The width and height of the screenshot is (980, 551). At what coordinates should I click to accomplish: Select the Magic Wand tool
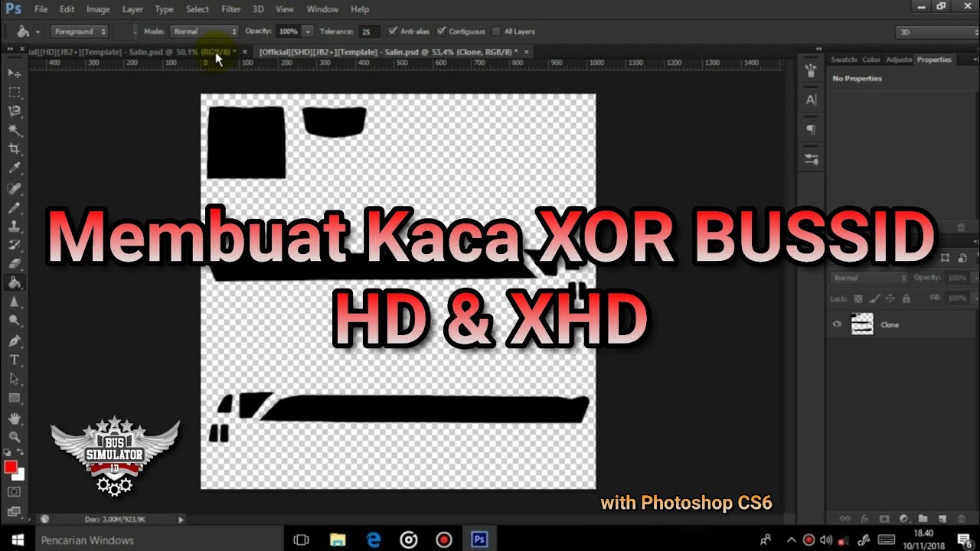click(x=14, y=130)
